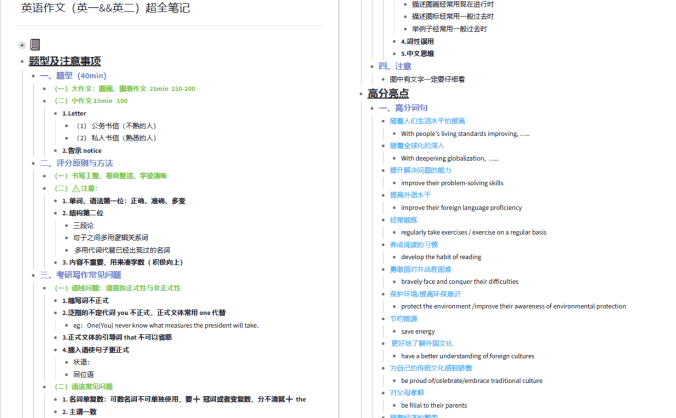The image size is (676, 418).
Task: Click the blue phrase '保护环境/提高环保意识'
Action: click(x=425, y=294)
